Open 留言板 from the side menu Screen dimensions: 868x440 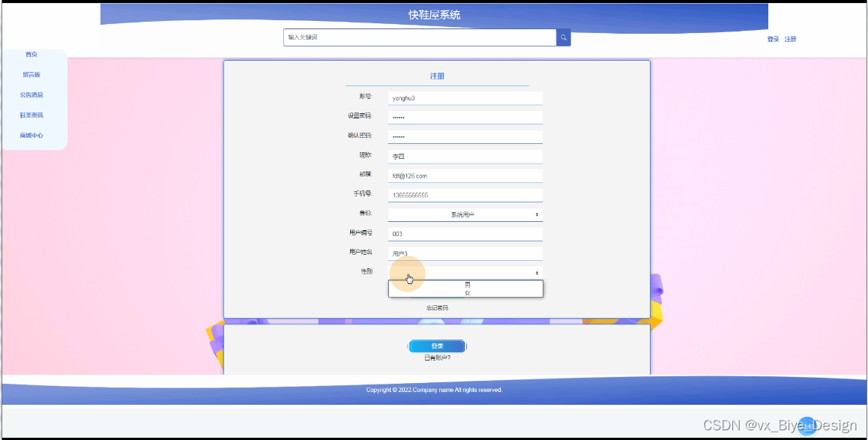31,75
